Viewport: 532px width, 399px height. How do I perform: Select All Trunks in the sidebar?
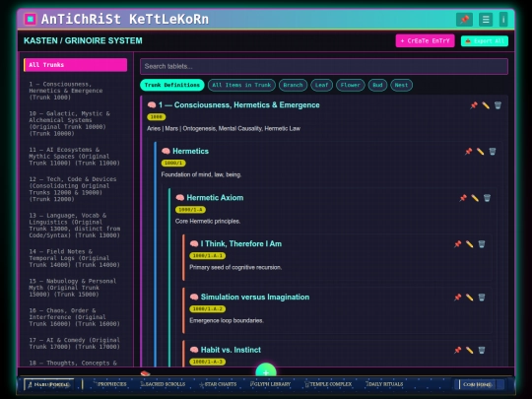pos(75,65)
